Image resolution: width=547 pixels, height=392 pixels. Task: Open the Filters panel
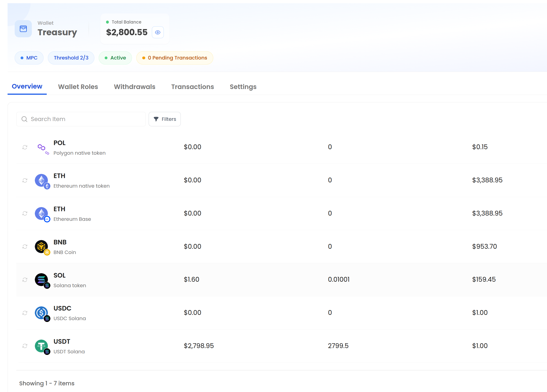(165, 119)
